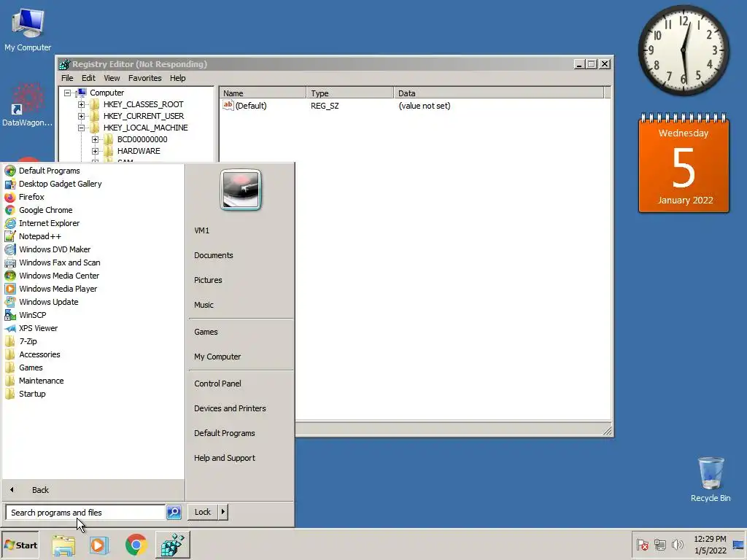The width and height of the screenshot is (747, 560).
Task: Click the (Default) registry value icon
Action: pyautogui.click(x=228, y=106)
